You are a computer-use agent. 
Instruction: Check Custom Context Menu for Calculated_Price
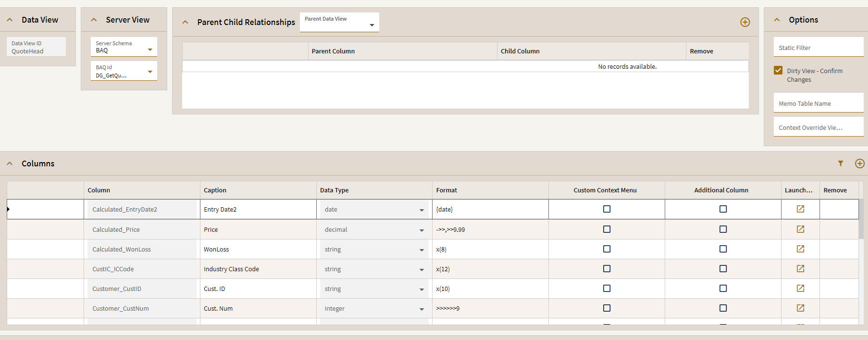coord(607,229)
